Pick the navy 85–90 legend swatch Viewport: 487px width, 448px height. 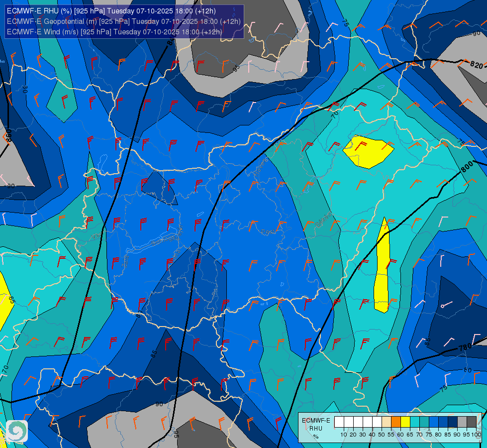pyautogui.click(x=453, y=422)
